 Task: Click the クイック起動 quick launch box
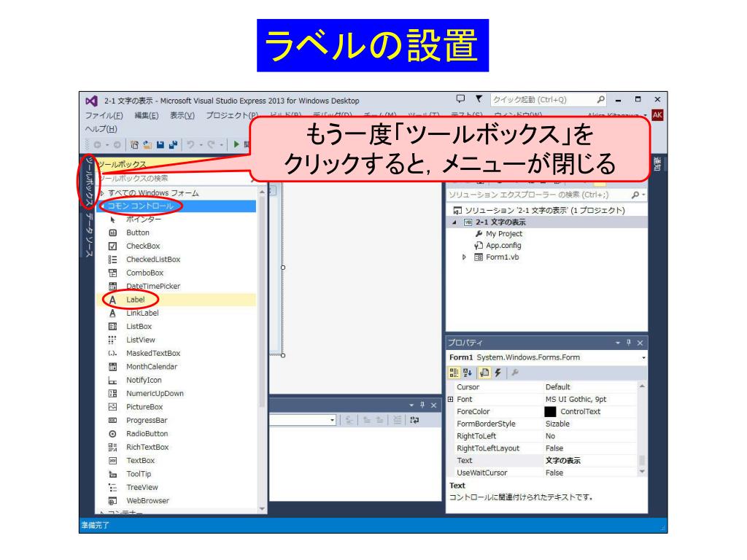(x=549, y=99)
